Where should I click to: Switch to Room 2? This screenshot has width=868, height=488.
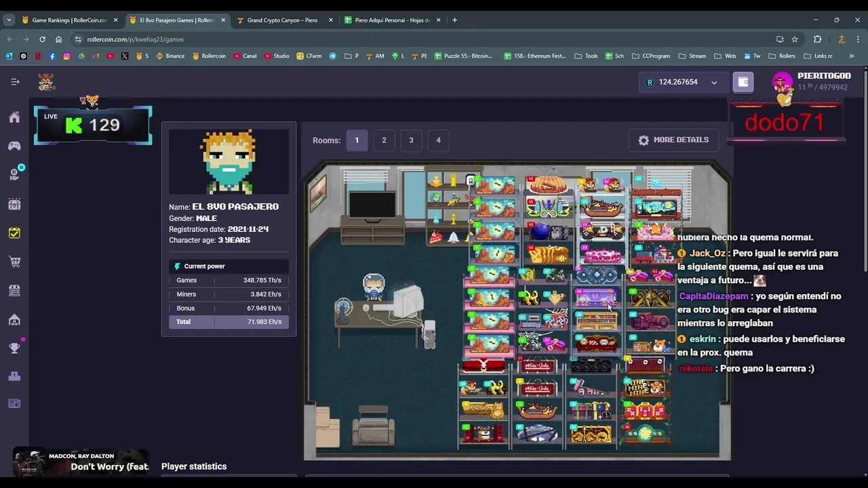pyautogui.click(x=384, y=140)
